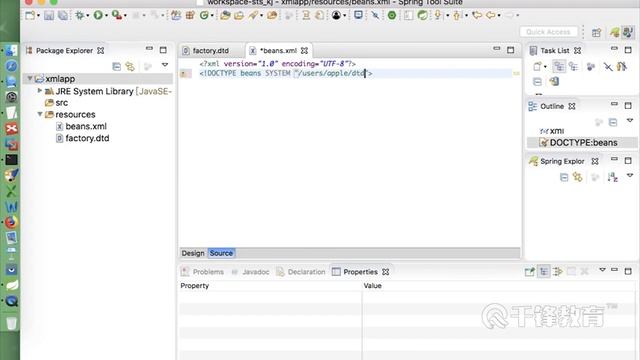Viewport: 640px width, 360px height.
Task: Open the dropdown arrow beside the New icon
Action: point(38,16)
